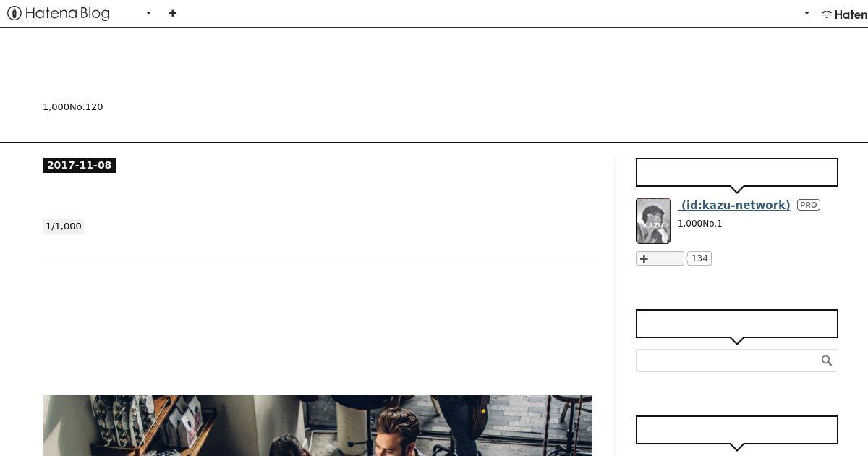This screenshot has width=868, height=456.
Task: Select the 1/1,000 category tag
Action: [64, 227]
